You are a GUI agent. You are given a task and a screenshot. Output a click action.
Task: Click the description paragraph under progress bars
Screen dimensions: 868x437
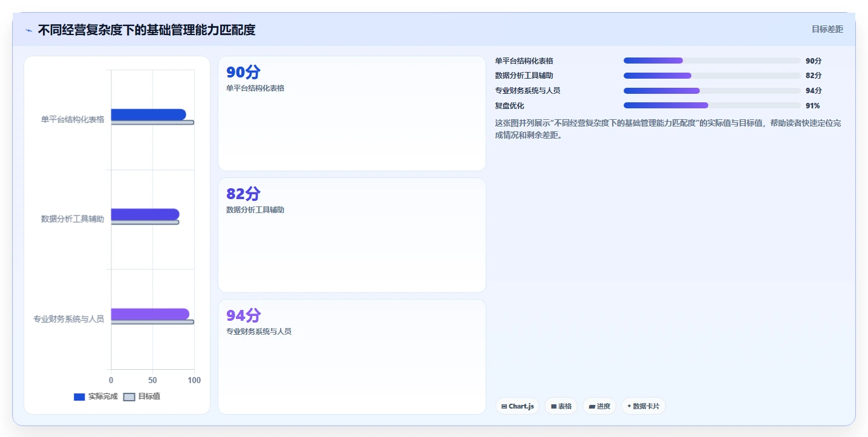[x=668, y=129]
